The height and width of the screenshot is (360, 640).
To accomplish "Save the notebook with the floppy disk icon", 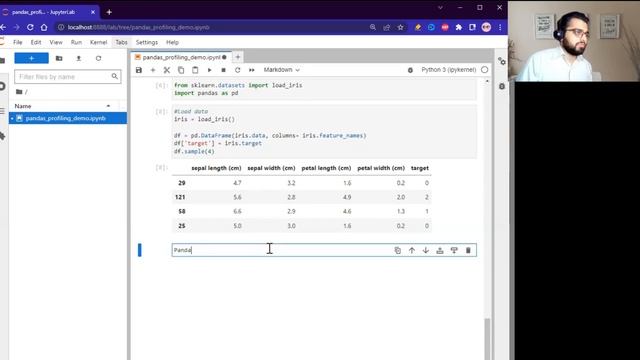I will coord(139,70).
